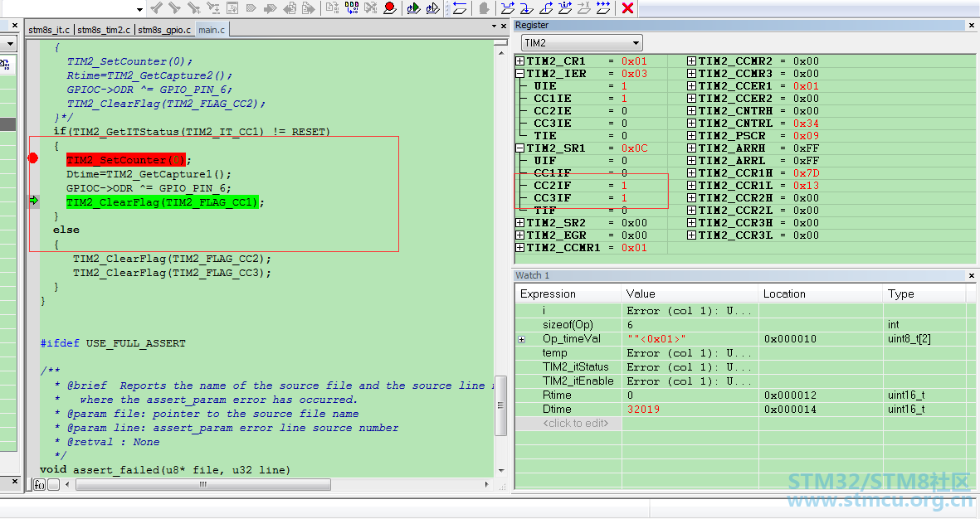Close the active editor document with X
The image size is (980, 519).
503,26
